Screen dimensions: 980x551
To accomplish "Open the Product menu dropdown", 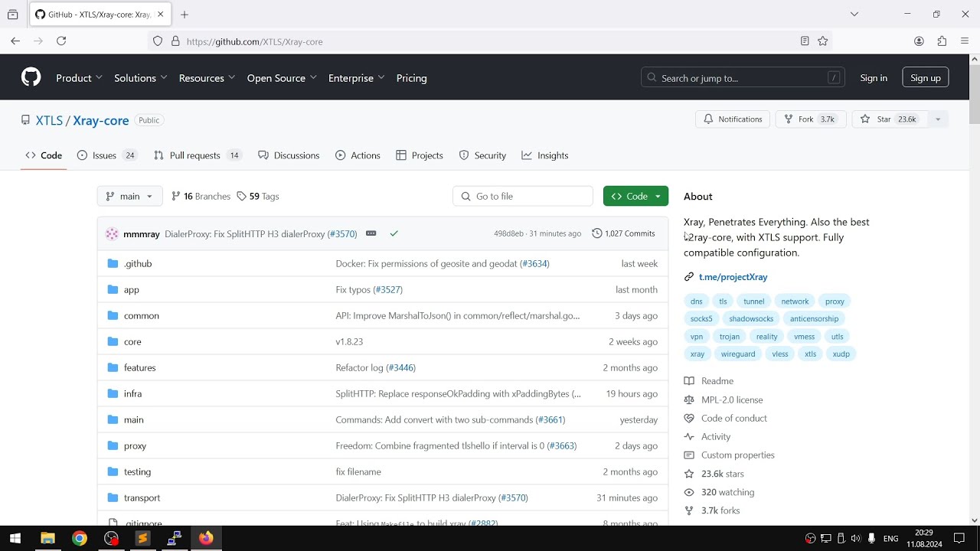I will click(79, 78).
